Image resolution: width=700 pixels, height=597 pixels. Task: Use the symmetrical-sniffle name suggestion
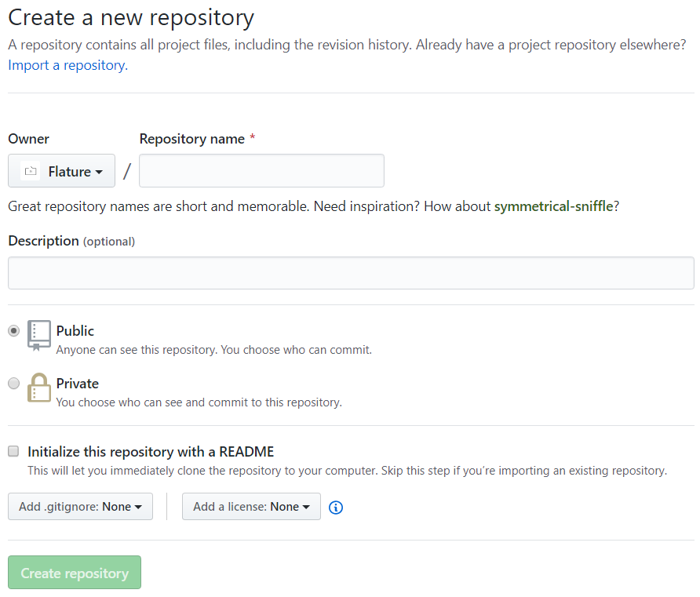click(x=553, y=206)
